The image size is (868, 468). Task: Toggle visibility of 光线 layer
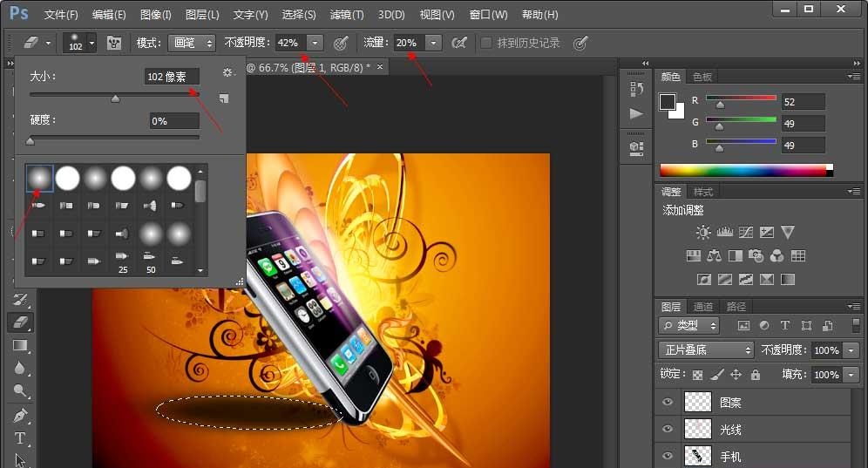668,430
